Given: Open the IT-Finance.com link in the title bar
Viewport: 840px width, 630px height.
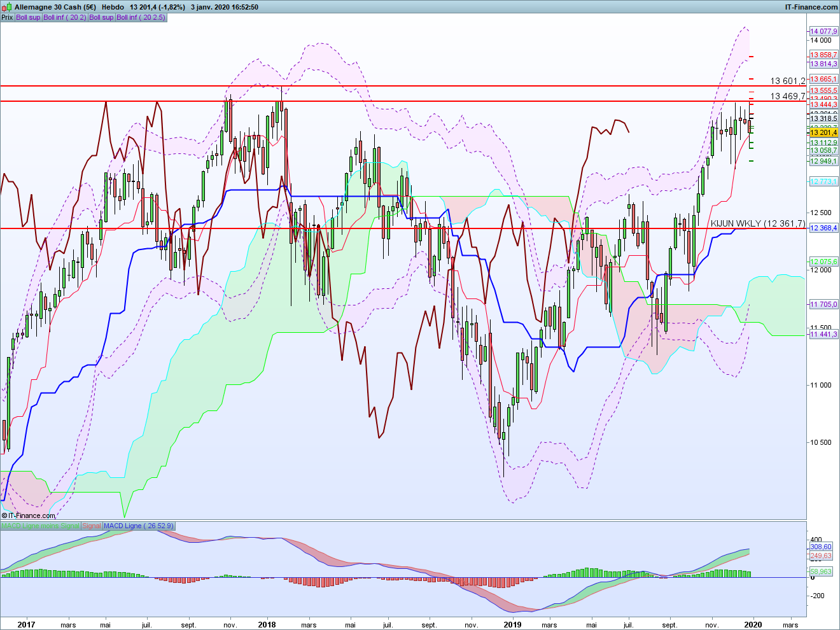Looking at the screenshot, I should coord(811,7).
